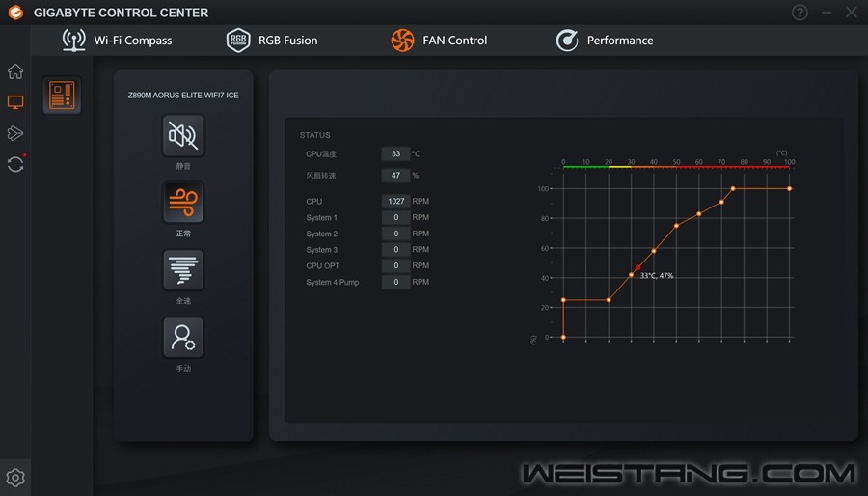Open the Performance tab
Image resolution: width=868 pixels, height=496 pixels.
(605, 41)
